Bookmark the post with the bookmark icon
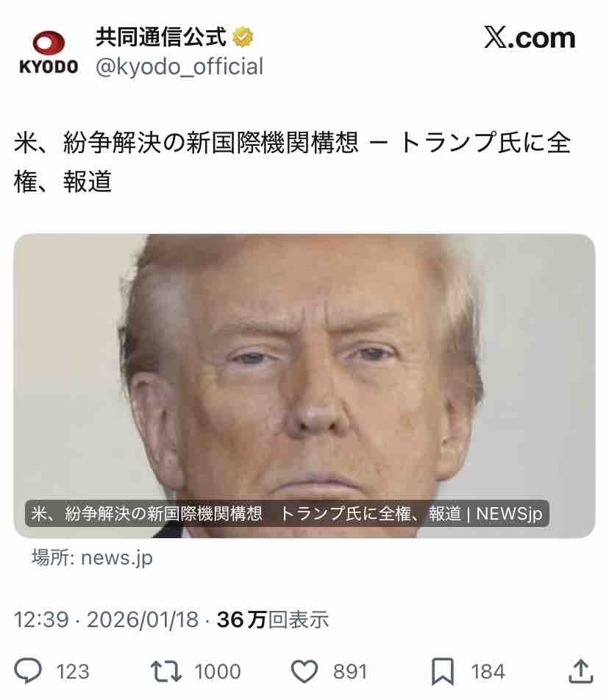Screen dimensions: 609x700 443,671
